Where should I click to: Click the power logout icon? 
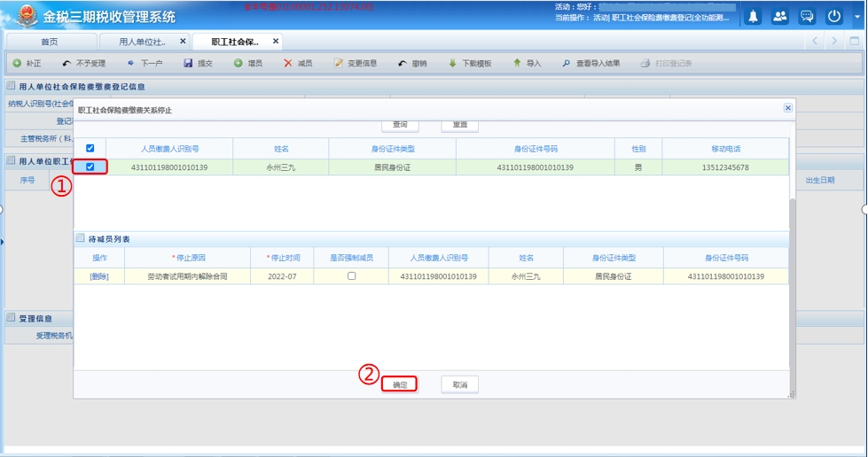(x=834, y=17)
